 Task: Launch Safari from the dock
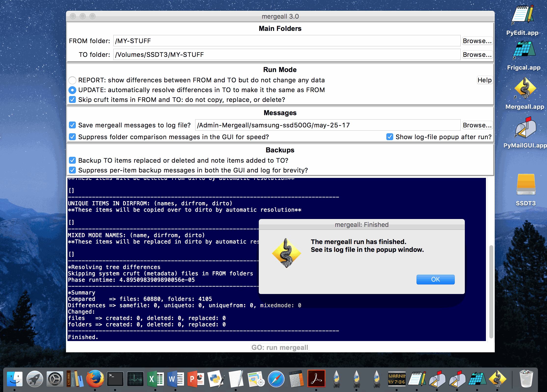(x=276, y=379)
